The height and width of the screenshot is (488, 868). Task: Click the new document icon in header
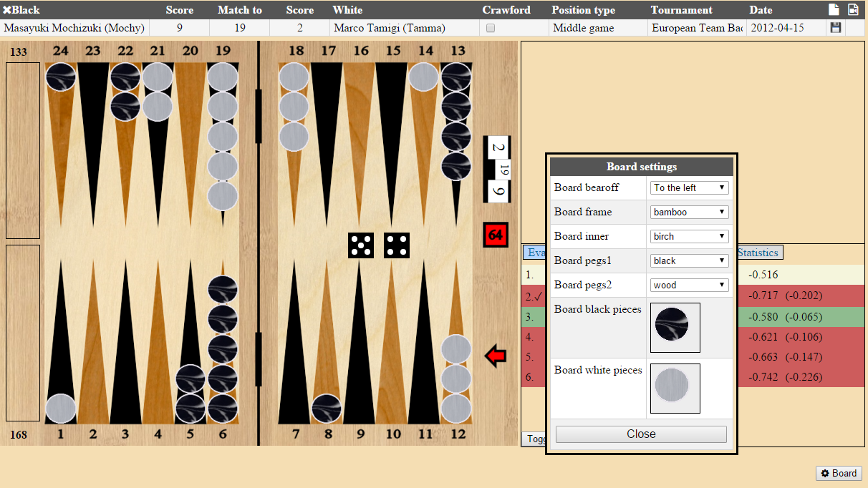click(834, 10)
